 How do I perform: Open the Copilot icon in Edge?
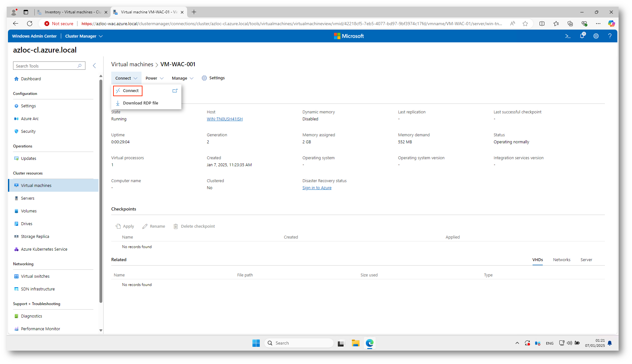(611, 24)
